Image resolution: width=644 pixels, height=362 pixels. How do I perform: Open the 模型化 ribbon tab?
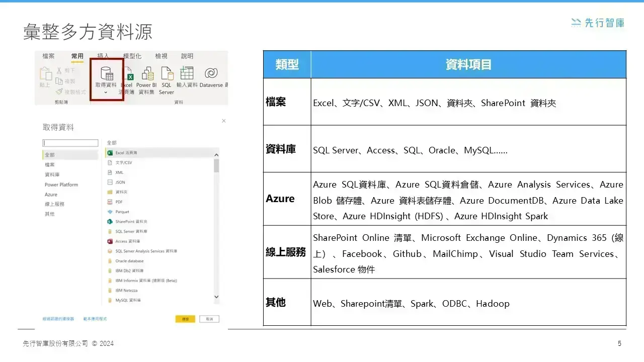(x=132, y=56)
